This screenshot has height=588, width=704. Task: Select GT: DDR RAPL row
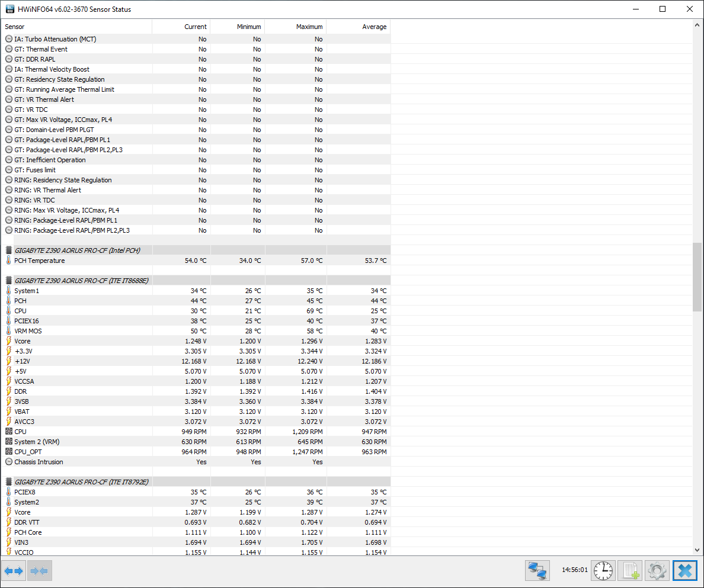tap(196, 59)
